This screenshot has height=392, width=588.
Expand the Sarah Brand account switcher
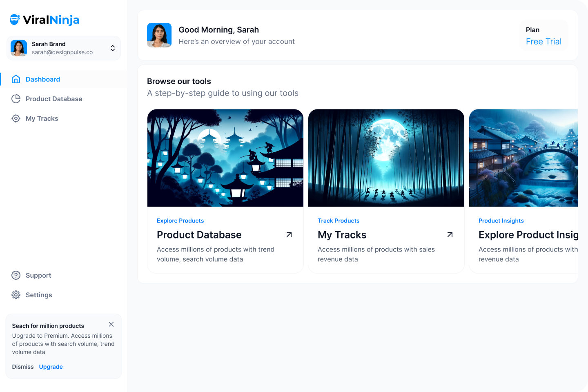click(112, 48)
